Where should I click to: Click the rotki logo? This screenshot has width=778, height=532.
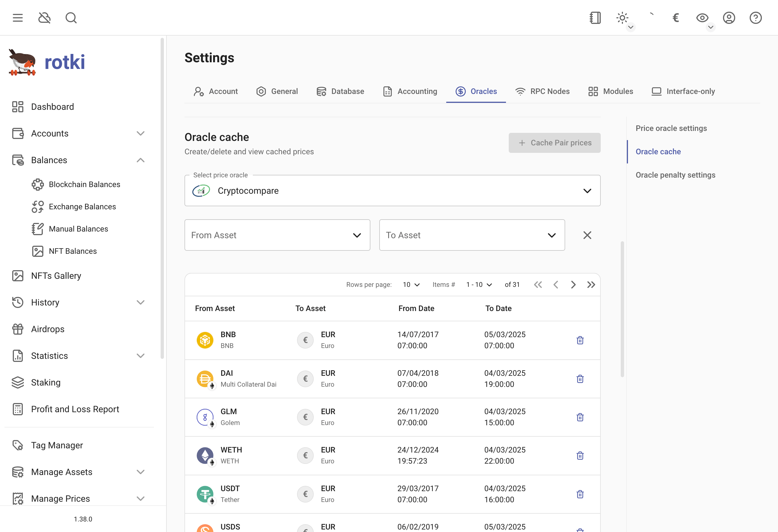pyautogui.click(x=47, y=62)
